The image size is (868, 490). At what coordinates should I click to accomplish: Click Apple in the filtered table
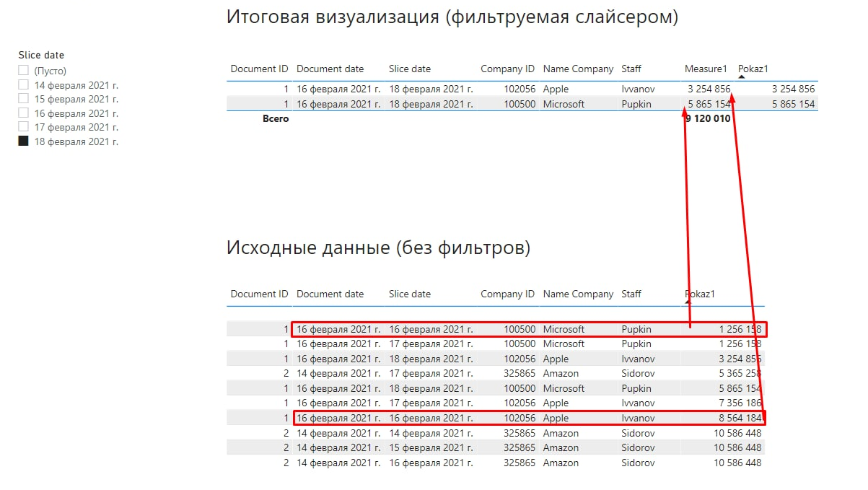(556, 89)
